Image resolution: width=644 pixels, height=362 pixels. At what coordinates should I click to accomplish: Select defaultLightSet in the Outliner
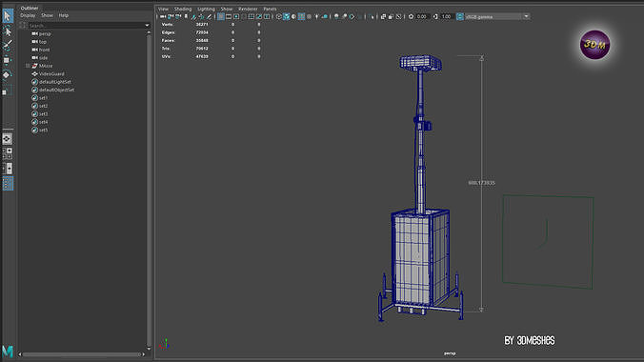pos(55,82)
